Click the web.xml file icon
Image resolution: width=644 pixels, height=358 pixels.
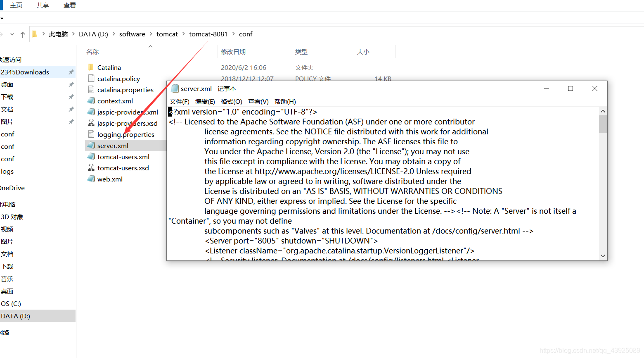(x=91, y=179)
